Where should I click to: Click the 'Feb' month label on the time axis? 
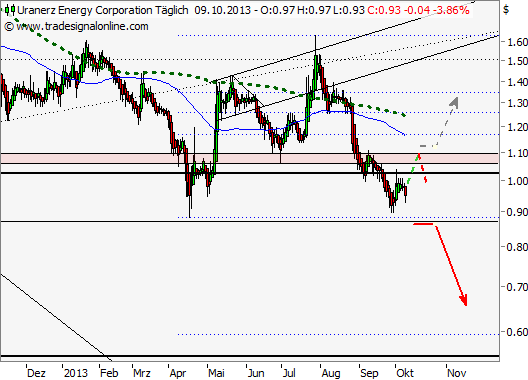pyautogui.click(x=109, y=373)
